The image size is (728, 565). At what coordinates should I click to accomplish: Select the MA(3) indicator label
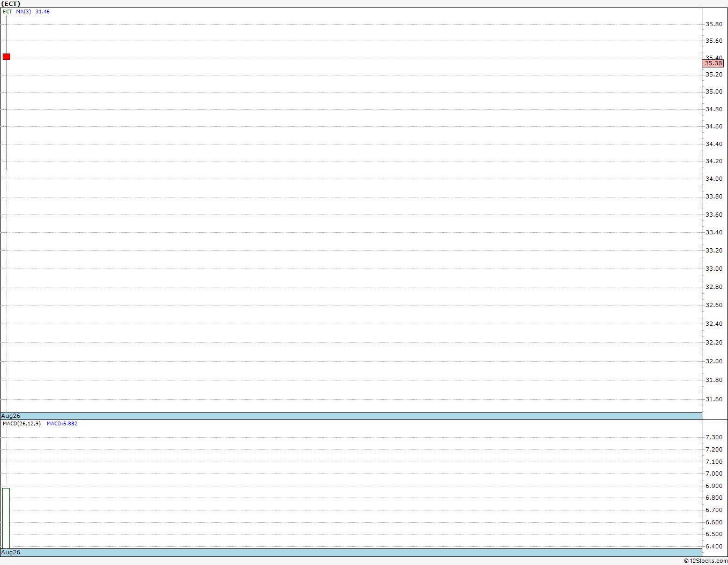tap(24, 11)
